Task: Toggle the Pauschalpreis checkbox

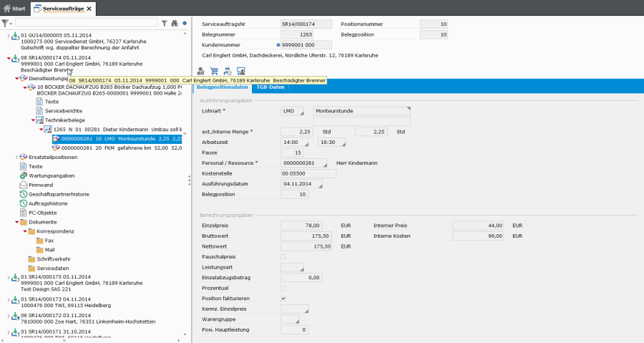Action: pyautogui.click(x=283, y=256)
